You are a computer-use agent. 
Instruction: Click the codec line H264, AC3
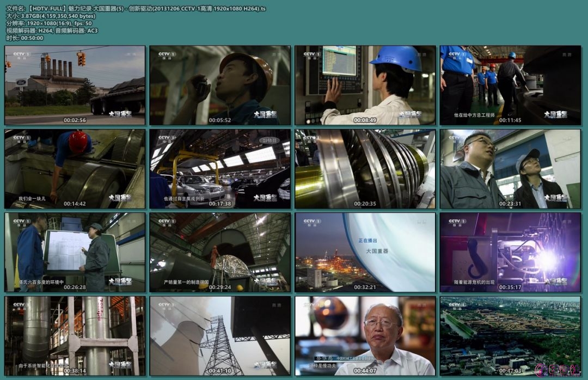tap(52, 30)
